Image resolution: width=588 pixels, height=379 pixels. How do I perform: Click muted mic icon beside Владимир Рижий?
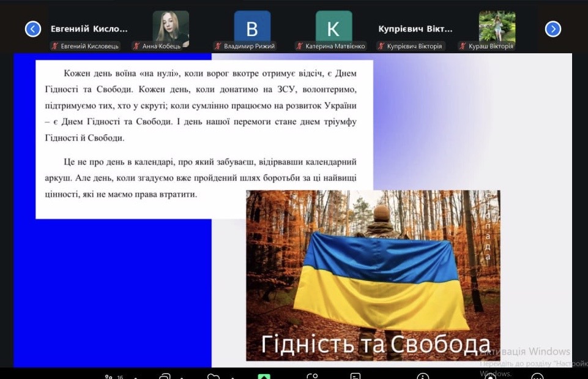(x=218, y=46)
